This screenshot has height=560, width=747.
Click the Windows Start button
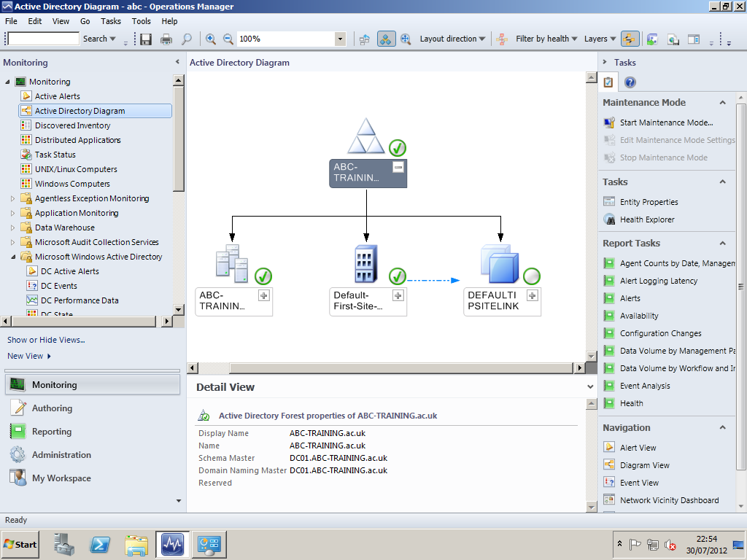[x=20, y=545]
